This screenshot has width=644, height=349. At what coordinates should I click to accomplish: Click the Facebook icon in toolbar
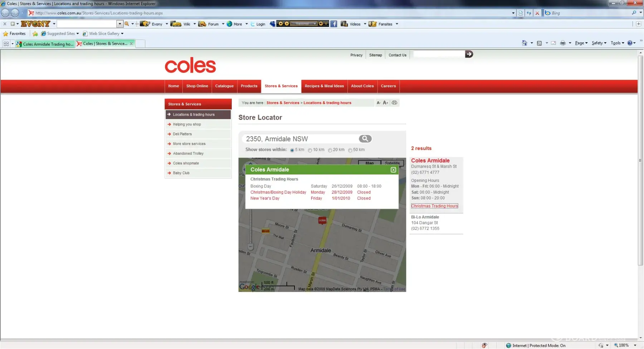[333, 24]
